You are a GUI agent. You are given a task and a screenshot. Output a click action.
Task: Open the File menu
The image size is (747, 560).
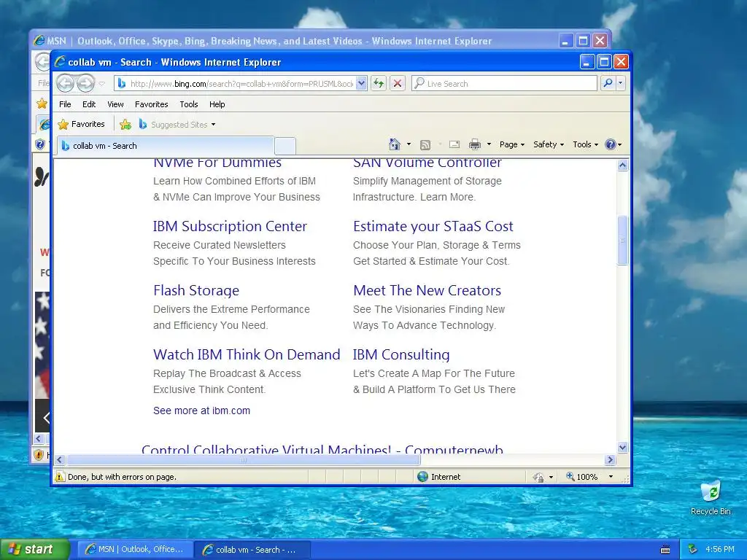65,104
